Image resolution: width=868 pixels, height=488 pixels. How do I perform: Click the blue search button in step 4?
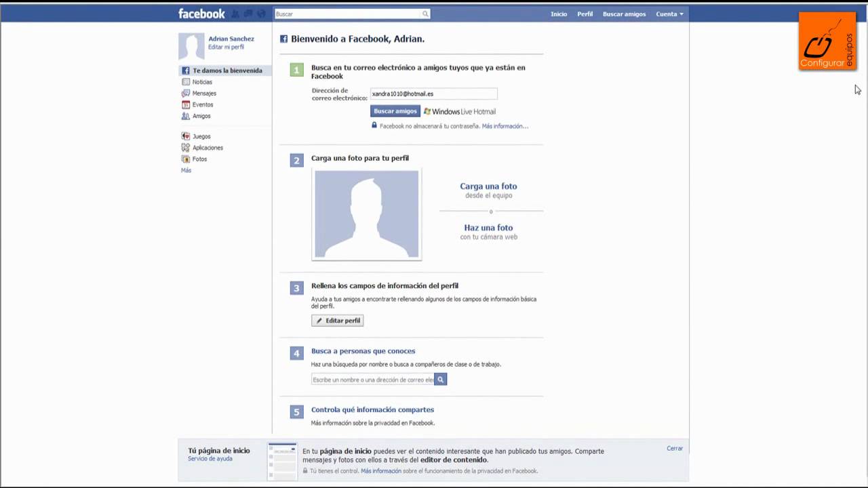click(440, 380)
